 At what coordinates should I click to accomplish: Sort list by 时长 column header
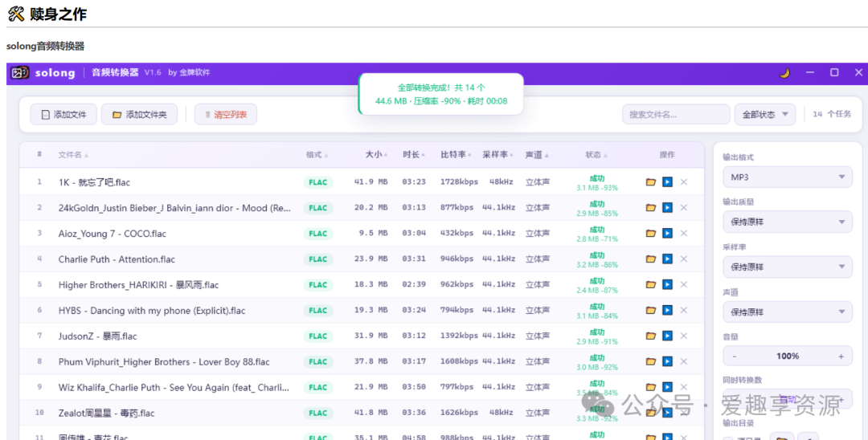[414, 155]
